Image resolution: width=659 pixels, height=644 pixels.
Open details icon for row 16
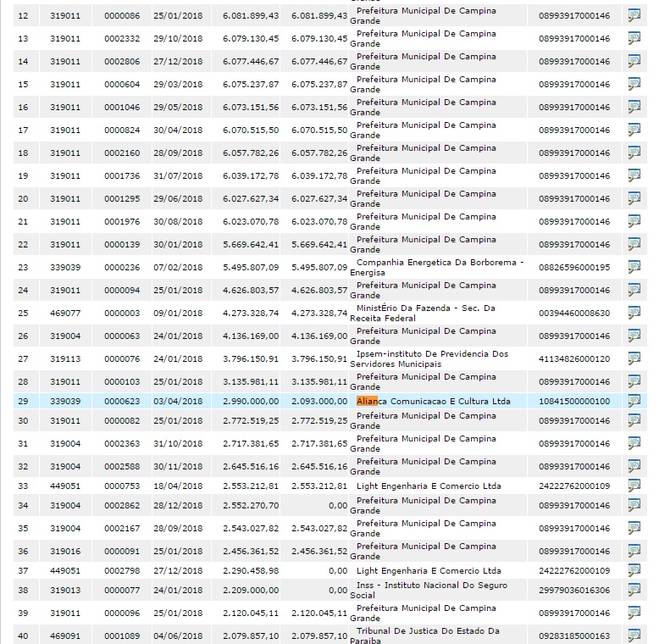(x=634, y=108)
